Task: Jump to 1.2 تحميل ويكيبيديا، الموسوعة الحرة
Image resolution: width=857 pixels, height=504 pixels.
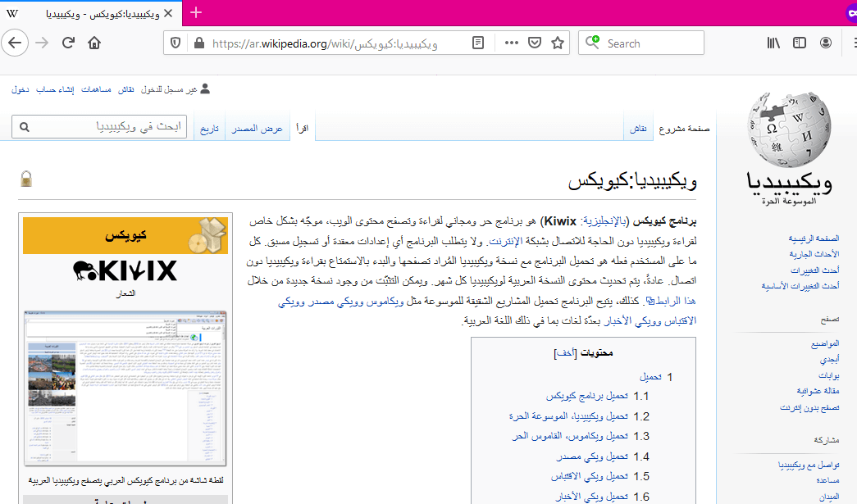Action: [x=568, y=416]
